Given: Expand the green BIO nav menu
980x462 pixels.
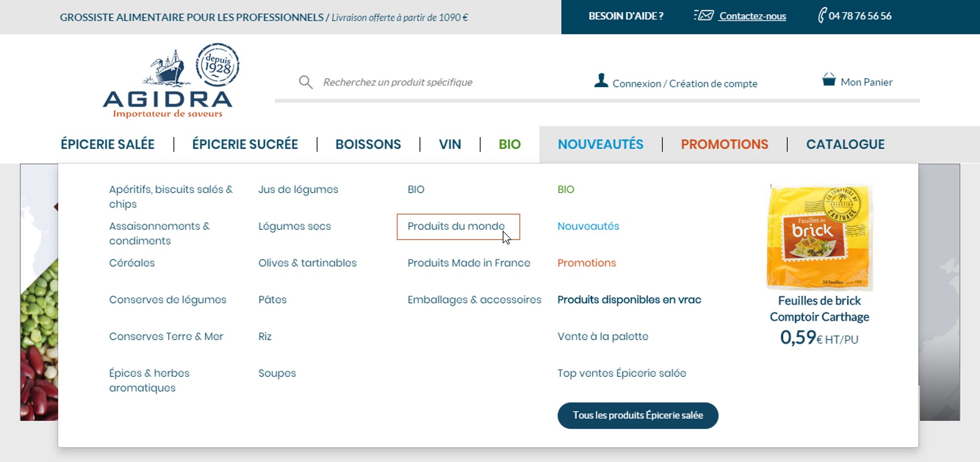Looking at the screenshot, I should (510, 144).
